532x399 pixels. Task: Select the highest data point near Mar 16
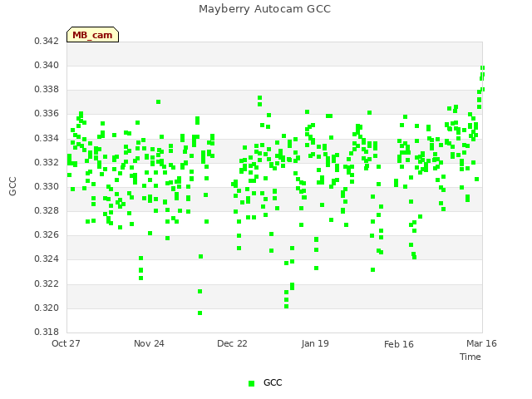[x=482, y=68]
